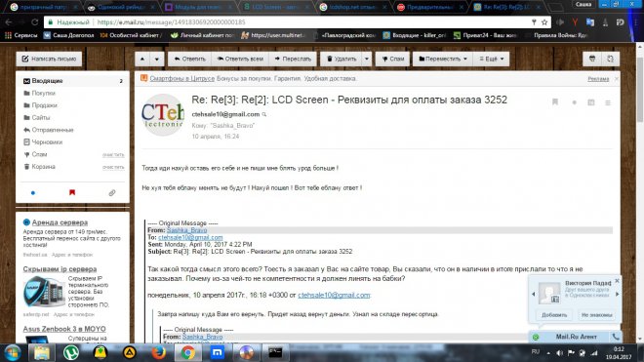
Task: Click the Mail.Ru Agent phone icon
Action: [616, 337]
